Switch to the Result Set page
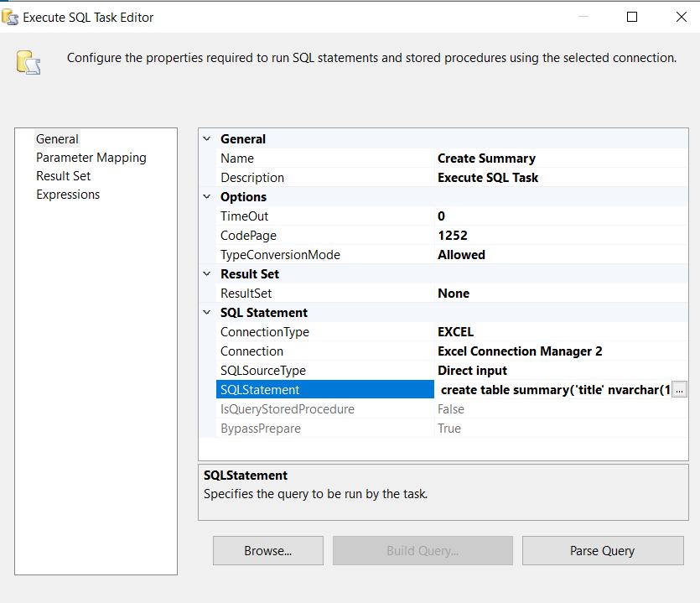This screenshot has height=603, width=700. click(x=63, y=176)
